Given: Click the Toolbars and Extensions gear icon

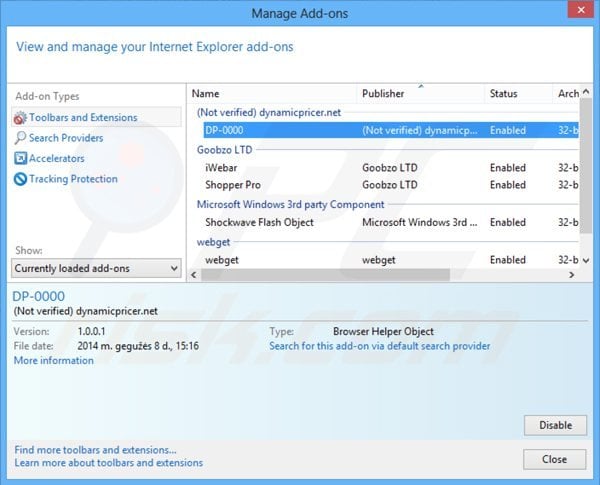Looking at the screenshot, I should pyautogui.click(x=20, y=118).
